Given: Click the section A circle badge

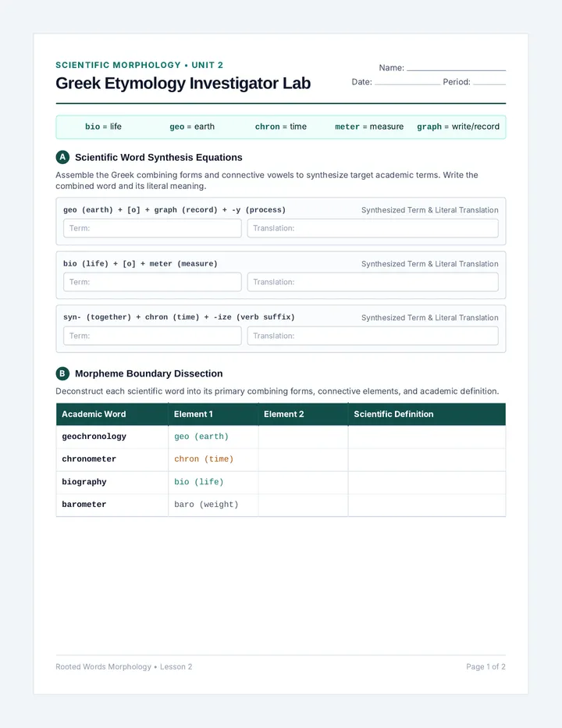Looking at the screenshot, I should coord(62,157).
